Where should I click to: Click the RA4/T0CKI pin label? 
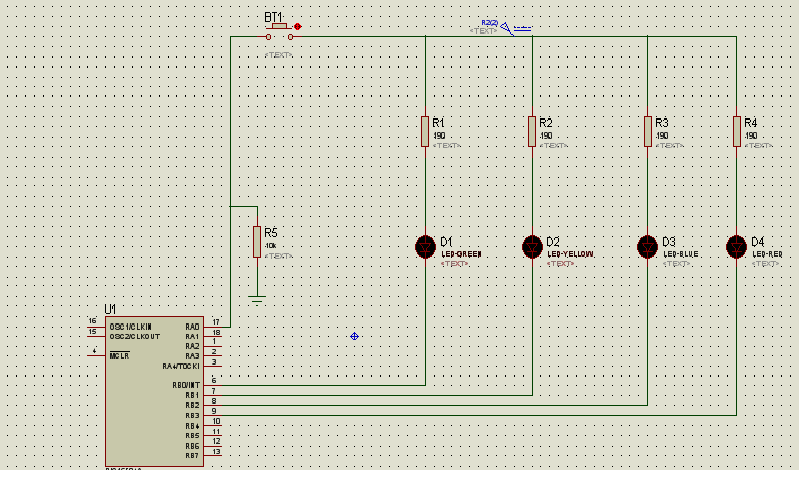181,366
